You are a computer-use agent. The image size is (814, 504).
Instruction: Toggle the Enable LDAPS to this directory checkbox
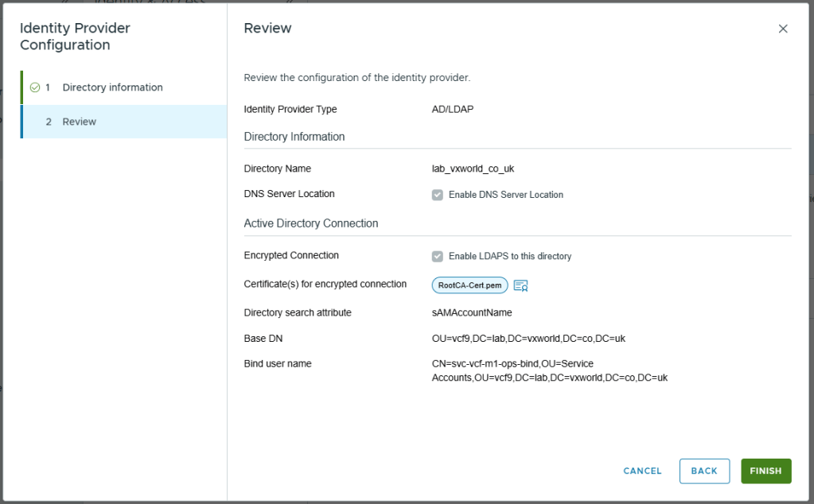438,256
